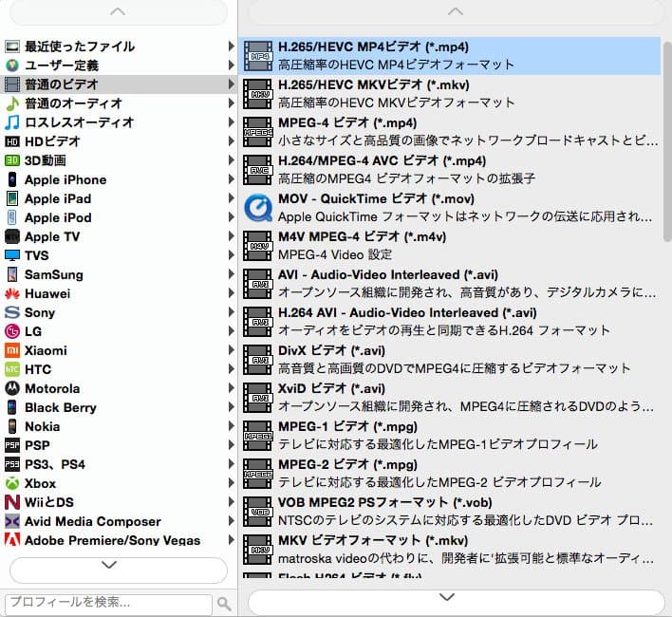This screenshot has height=617, width=672.
Task: Open the ユーザー定義 category label
Action: (62, 65)
